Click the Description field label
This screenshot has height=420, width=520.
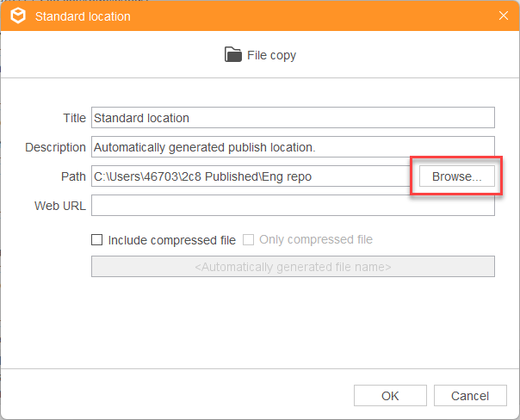pyautogui.click(x=55, y=147)
